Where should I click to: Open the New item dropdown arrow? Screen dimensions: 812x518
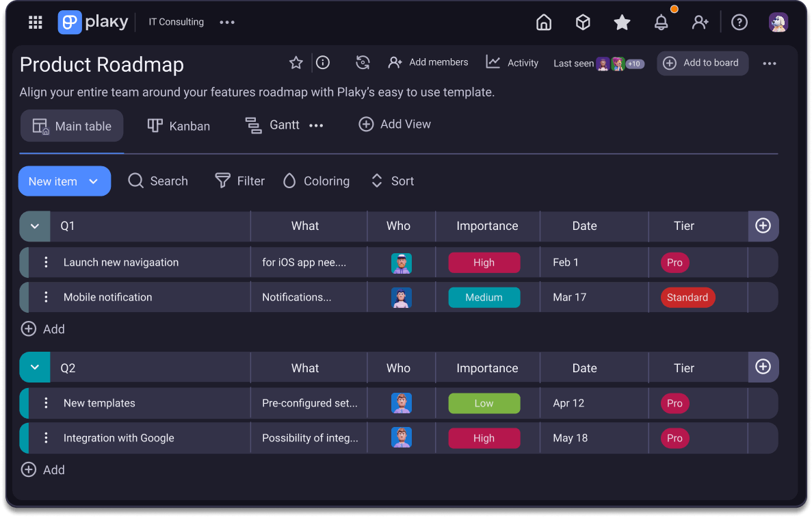point(94,181)
